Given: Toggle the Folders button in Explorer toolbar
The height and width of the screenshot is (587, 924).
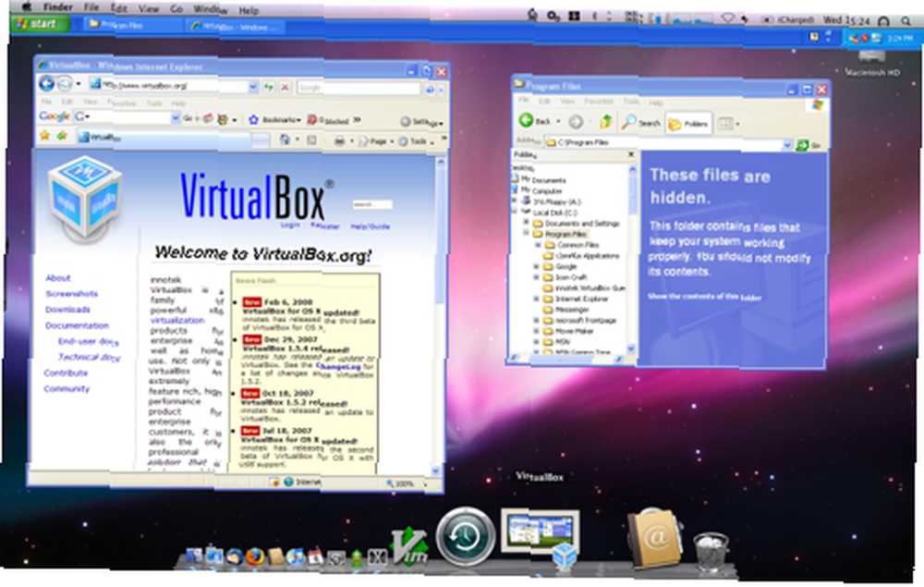Looking at the screenshot, I should click(688, 124).
